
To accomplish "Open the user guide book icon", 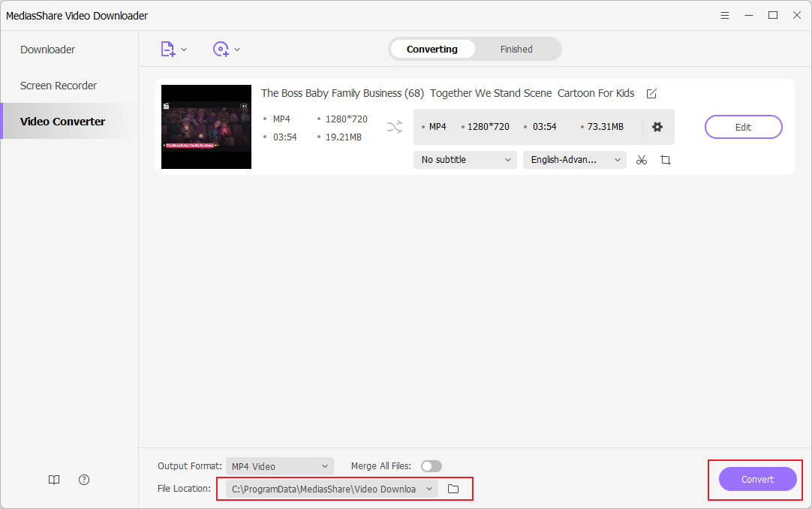I will pyautogui.click(x=54, y=480).
